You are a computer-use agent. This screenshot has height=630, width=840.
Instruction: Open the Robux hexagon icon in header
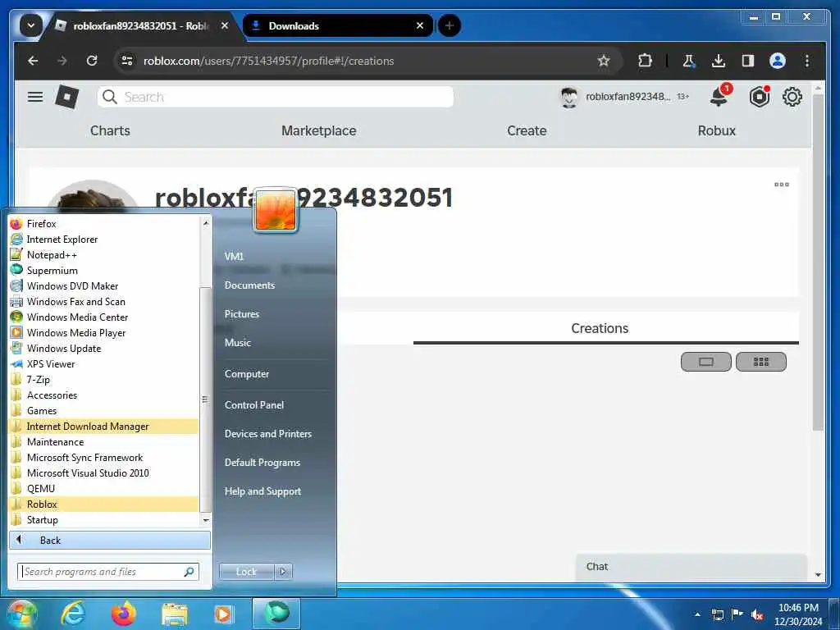coord(759,97)
